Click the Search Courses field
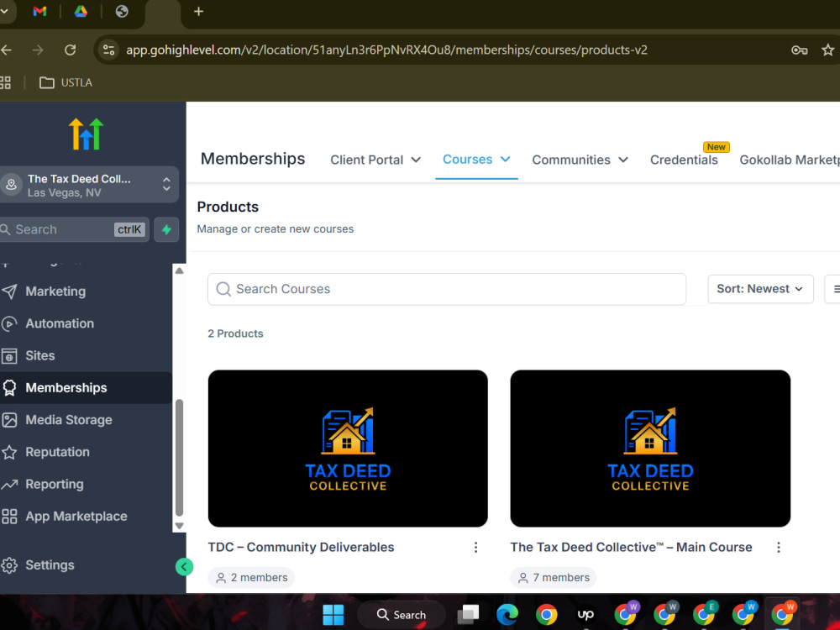The height and width of the screenshot is (630, 840). pyautogui.click(x=447, y=289)
